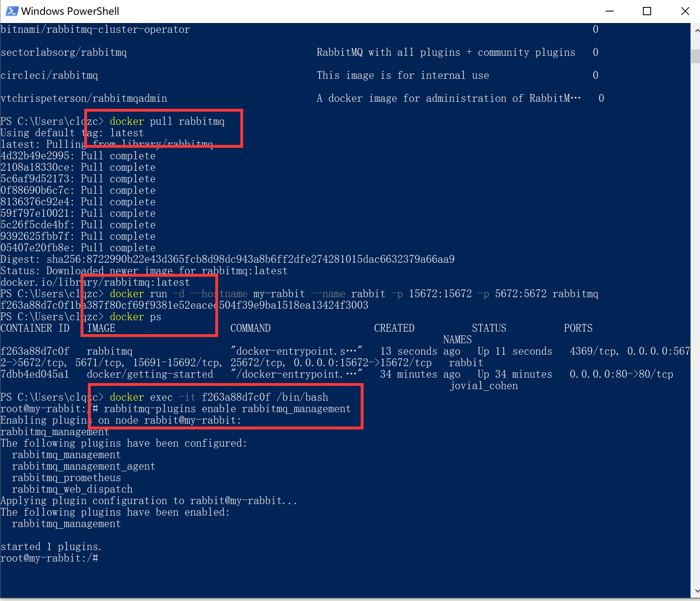The width and height of the screenshot is (700, 601).
Task: Click the PowerShell icon in title bar
Action: point(12,11)
